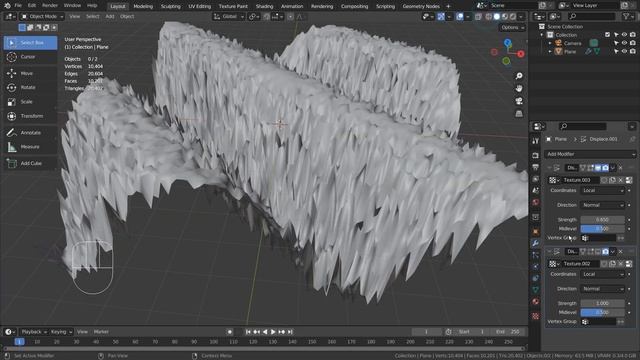The image size is (640, 360).
Task: Open the Keying dropdown in timeline
Action: [x=61, y=332]
